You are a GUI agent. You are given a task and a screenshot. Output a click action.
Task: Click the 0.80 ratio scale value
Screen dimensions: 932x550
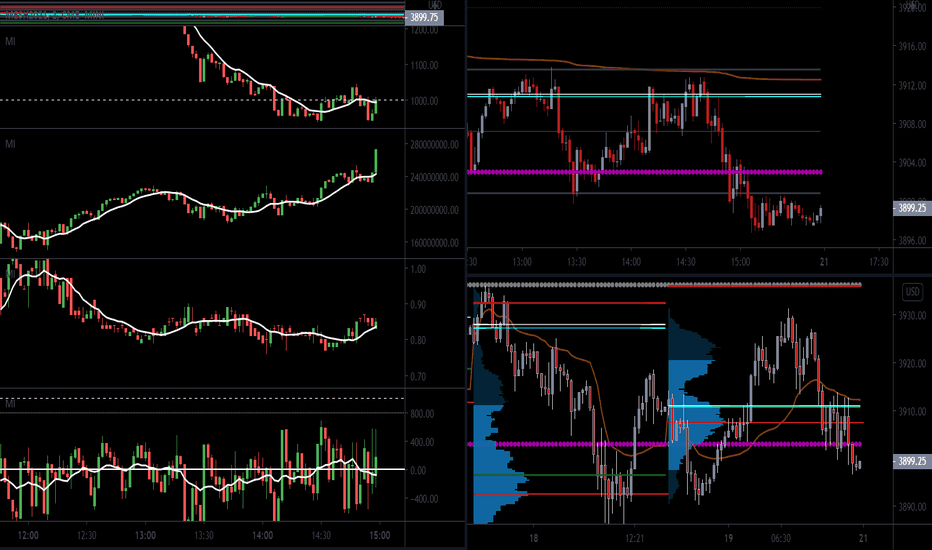[418, 340]
